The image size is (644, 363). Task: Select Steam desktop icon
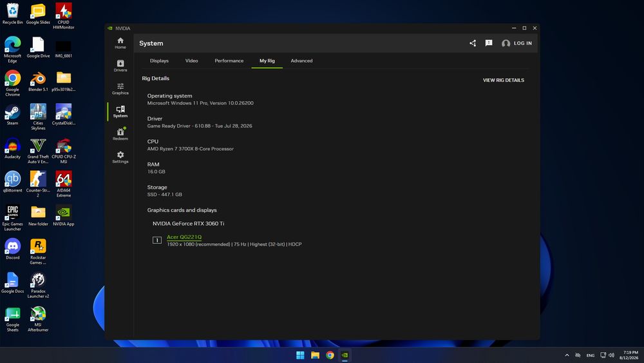click(13, 115)
